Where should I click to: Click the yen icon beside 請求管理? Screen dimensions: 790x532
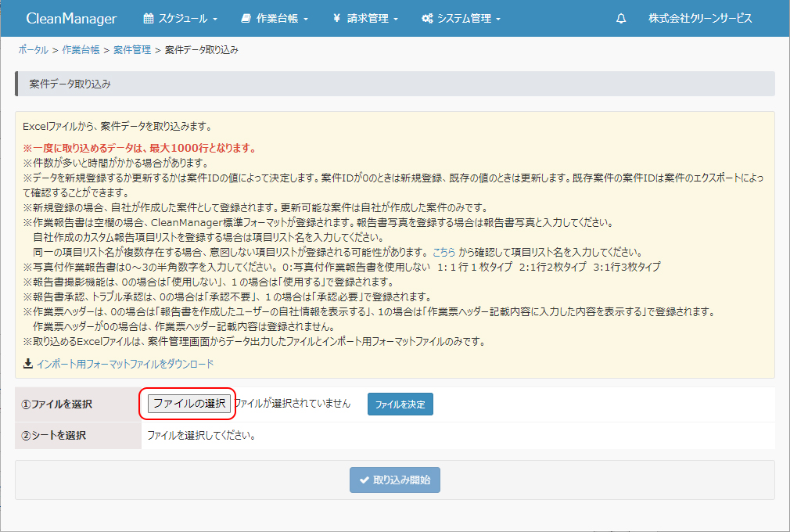pos(336,18)
